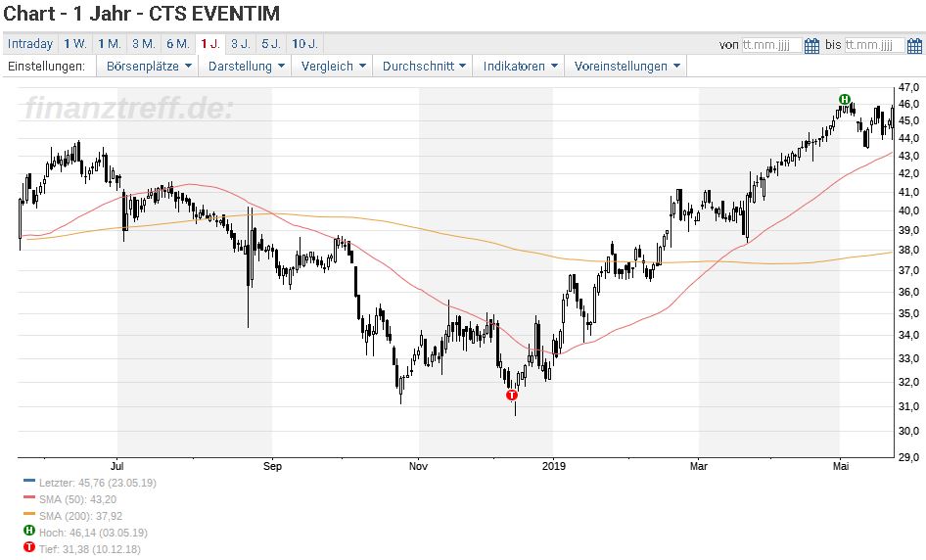Click the 'Einstellungen:' label
The image size is (926, 560).
coord(46,67)
